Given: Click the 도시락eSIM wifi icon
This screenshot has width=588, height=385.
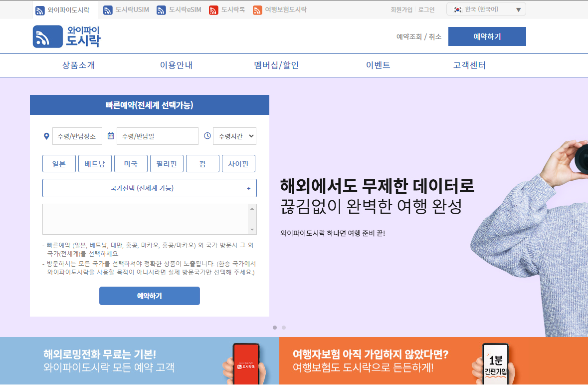Looking at the screenshot, I should [160, 8].
